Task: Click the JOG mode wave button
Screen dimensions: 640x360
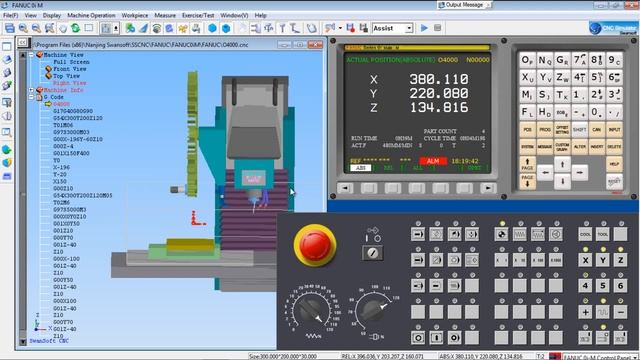Action: (520, 234)
